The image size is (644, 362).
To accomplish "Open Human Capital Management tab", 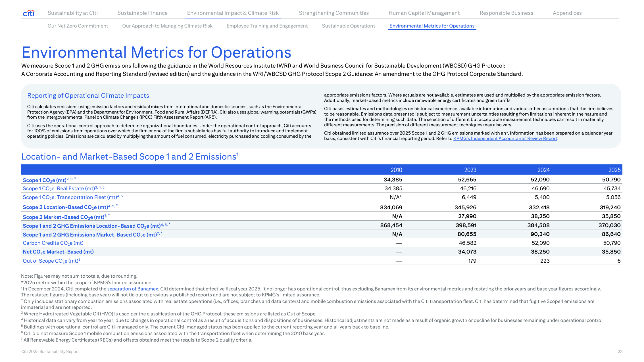I will [424, 13].
